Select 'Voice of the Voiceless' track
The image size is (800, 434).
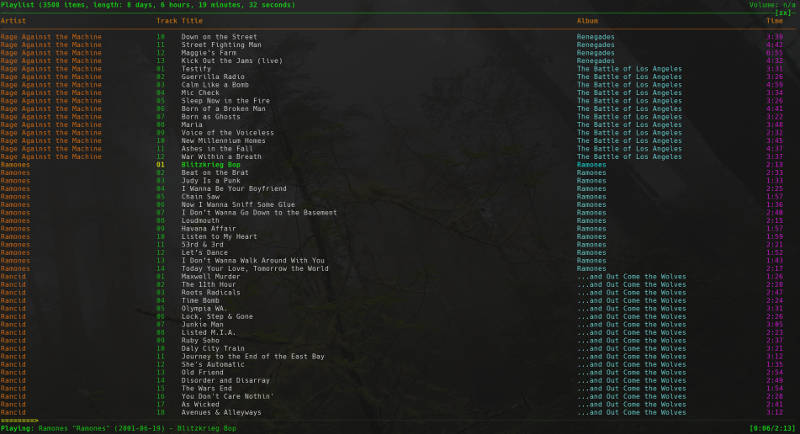(228, 133)
